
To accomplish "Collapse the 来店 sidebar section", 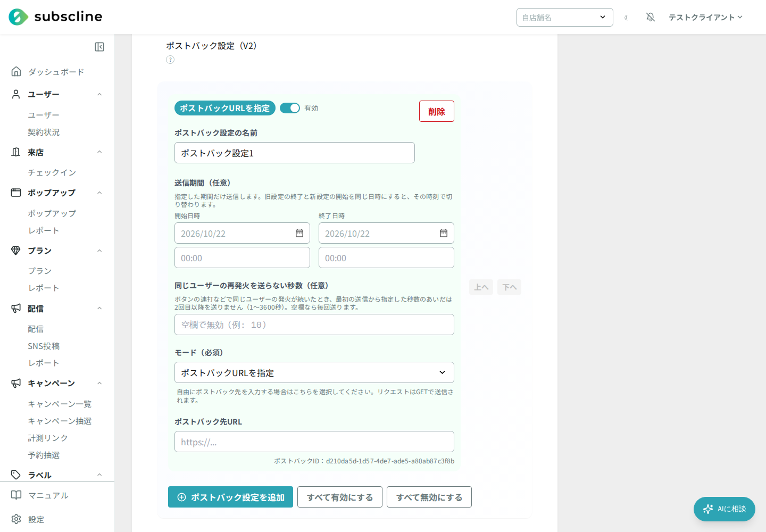I will [99, 152].
